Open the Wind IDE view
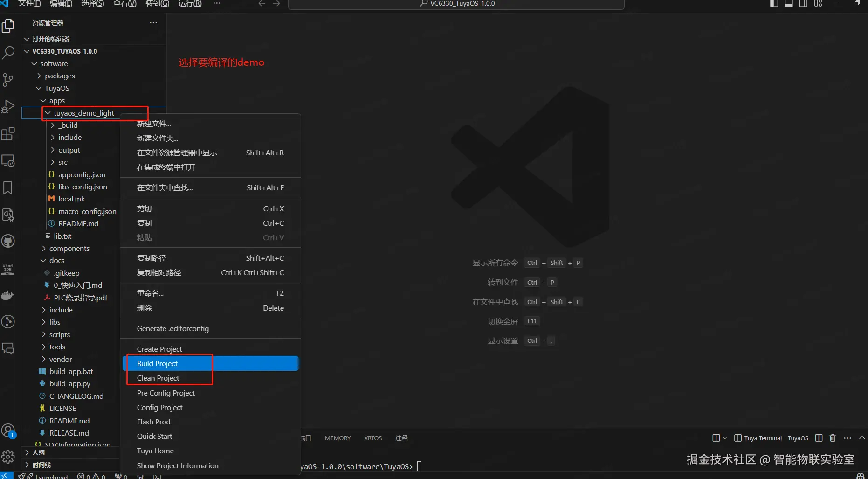868x479 pixels. pos(8,269)
